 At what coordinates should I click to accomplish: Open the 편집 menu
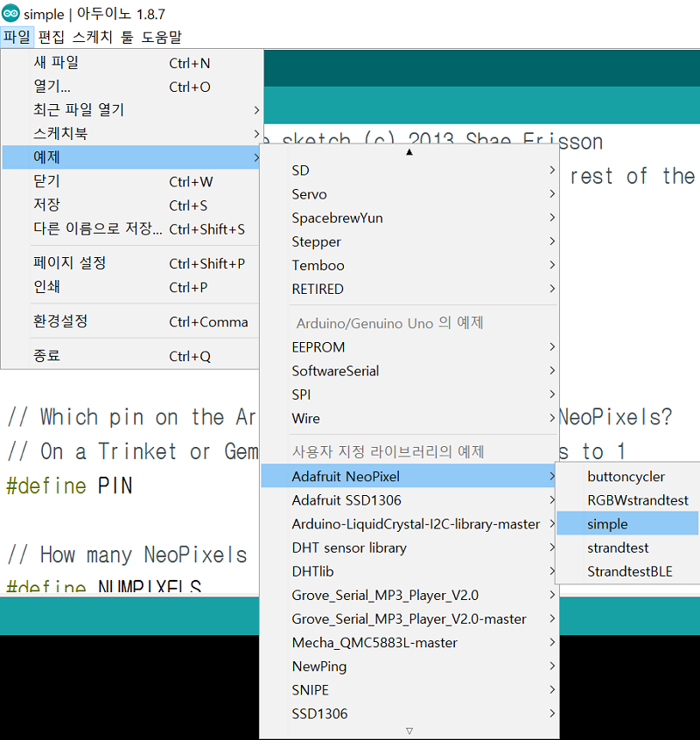tap(51, 38)
